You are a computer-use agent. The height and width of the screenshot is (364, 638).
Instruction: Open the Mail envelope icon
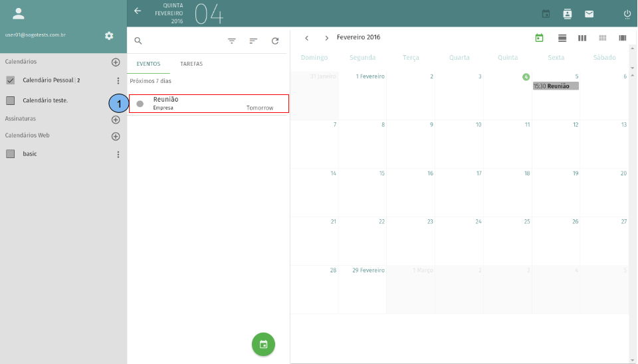click(x=589, y=13)
